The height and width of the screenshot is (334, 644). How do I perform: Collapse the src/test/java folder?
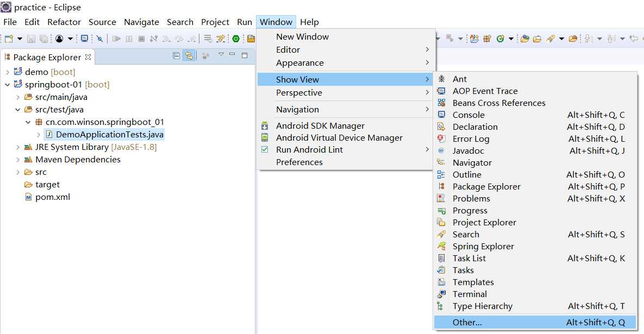click(x=17, y=110)
